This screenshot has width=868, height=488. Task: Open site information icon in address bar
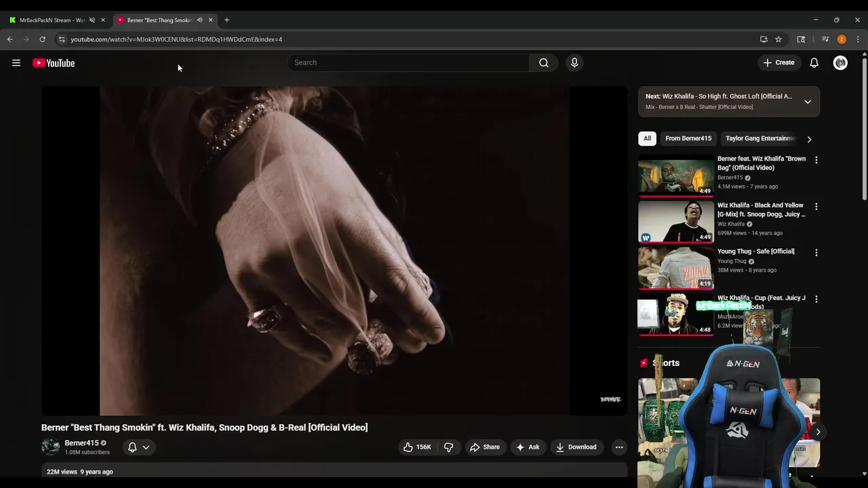[62, 39]
